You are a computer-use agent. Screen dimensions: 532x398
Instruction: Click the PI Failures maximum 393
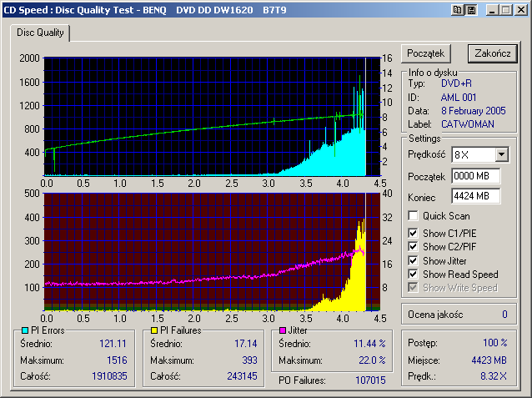click(249, 360)
